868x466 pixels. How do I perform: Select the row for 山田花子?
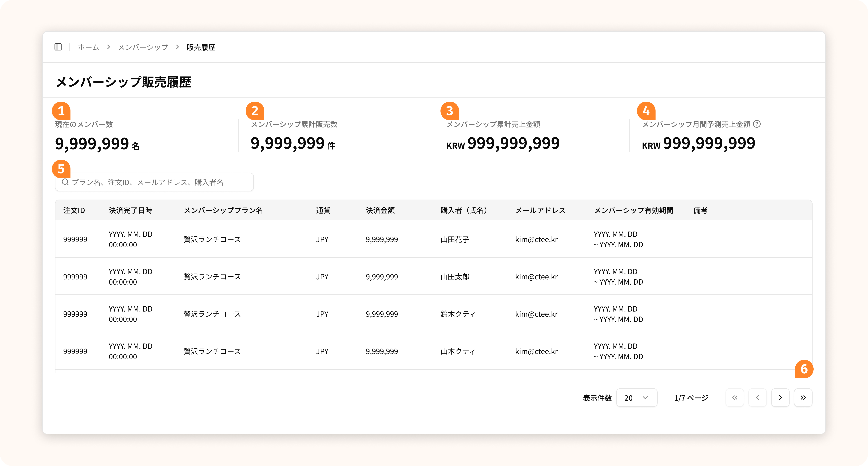coord(454,239)
